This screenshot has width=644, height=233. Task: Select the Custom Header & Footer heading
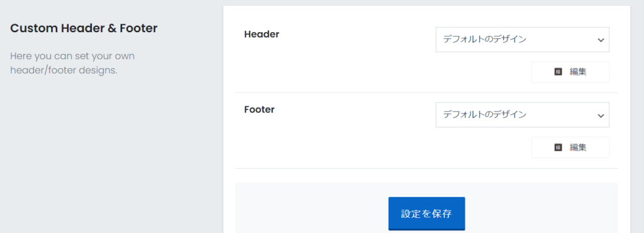(84, 28)
